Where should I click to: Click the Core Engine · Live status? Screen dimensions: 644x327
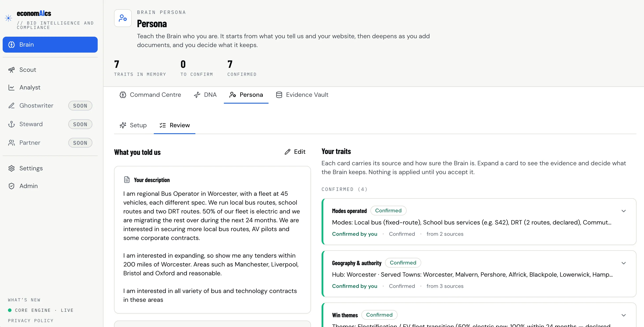coord(41,310)
